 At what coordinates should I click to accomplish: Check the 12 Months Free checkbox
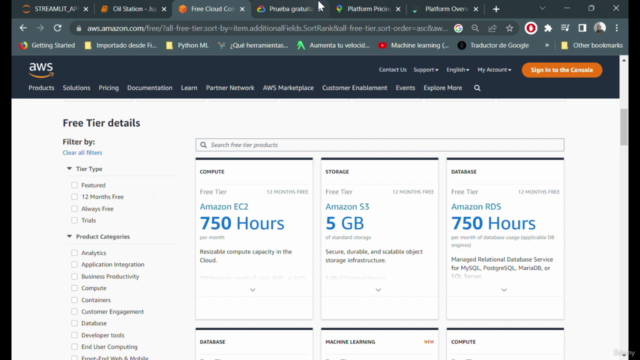click(x=74, y=197)
